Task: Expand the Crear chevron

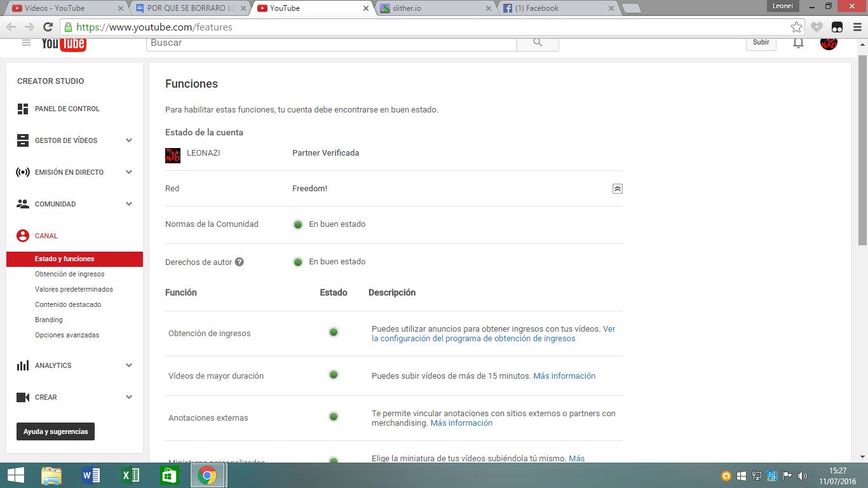Action: click(129, 397)
